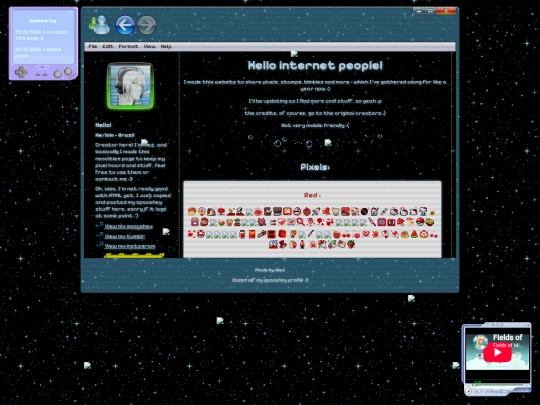Click the red pixelated heart icon
The image size is (540, 405).
point(366,234)
